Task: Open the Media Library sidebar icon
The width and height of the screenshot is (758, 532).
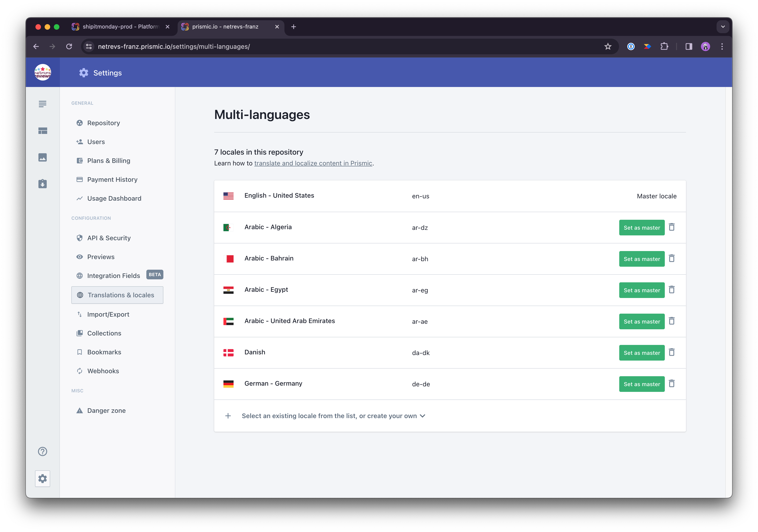Action: [x=43, y=157]
